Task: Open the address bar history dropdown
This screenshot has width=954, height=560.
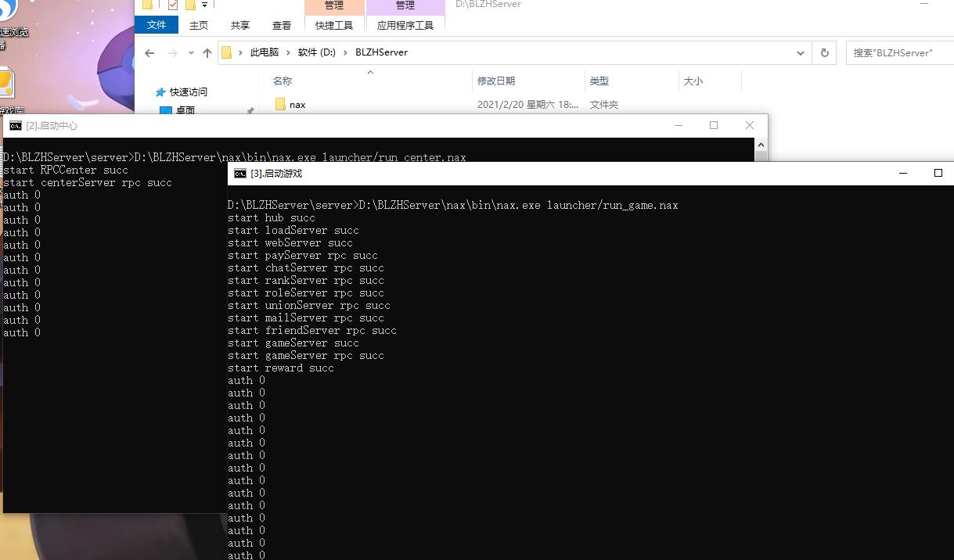Action: tap(800, 53)
